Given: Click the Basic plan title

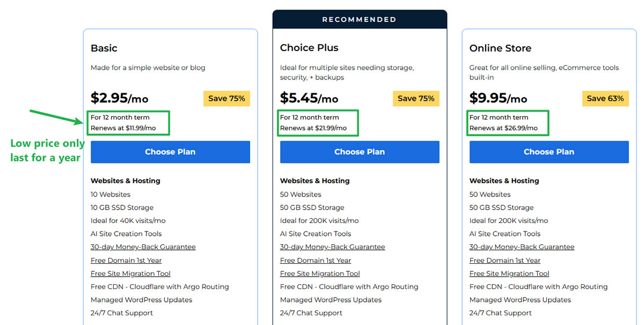Looking at the screenshot, I should pyautogui.click(x=104, y=48).
